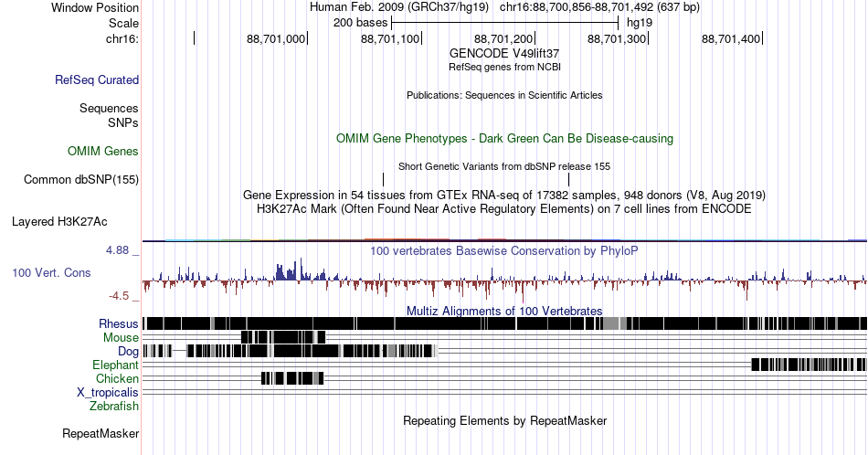Click the OMIM Gene Phenotypes track title
Image resolution: width=868 pixels, height=455 pixels.
(504, 138)
